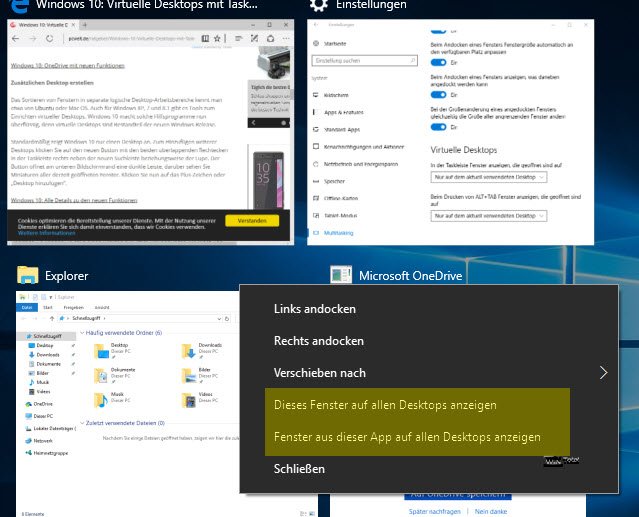Click Verstanden cookie button
The image size is (639, 517).
point(252,220)
